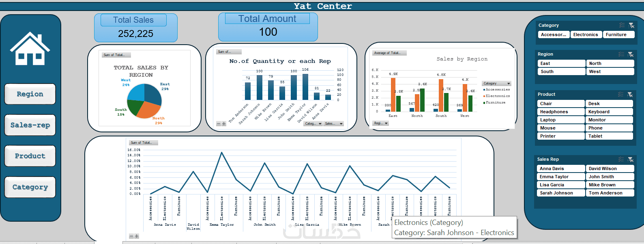The height and width of the screenshot is (244, 644).
Task: Clear filter on Region slicer
Action: (x=631, y=54)
